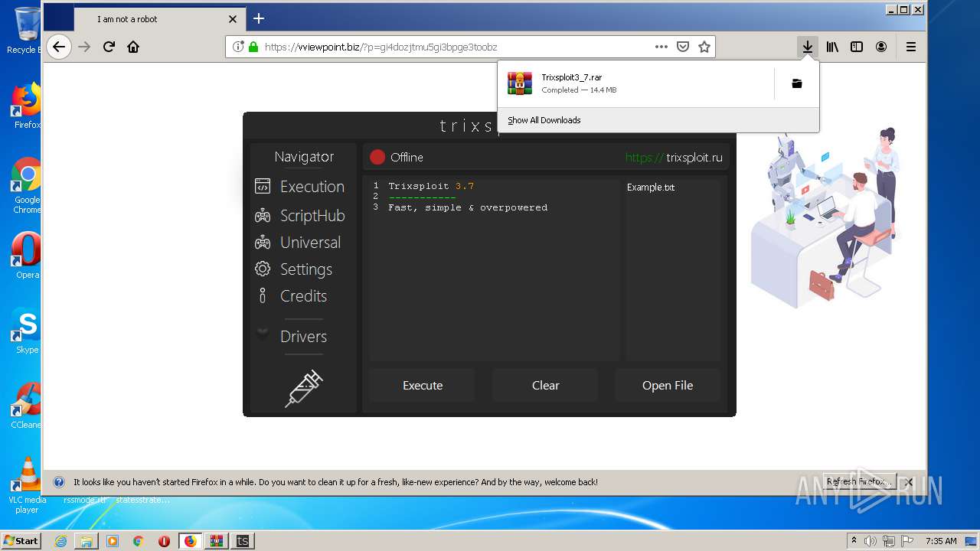Save page to Pocket
The width and height of the screenshot is (980, 551).
point(683,47)
